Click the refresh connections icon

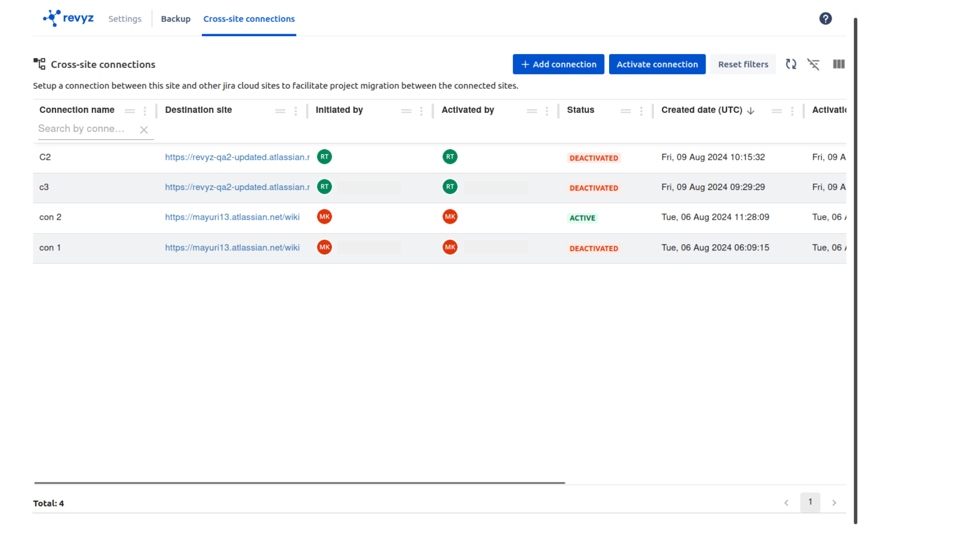[790, 64]
